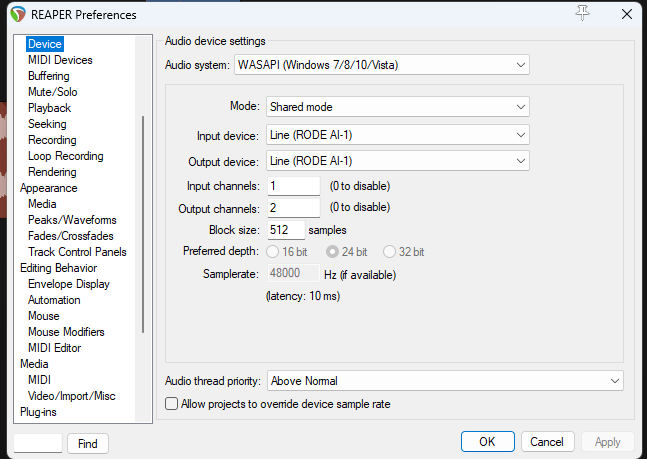Open the Mode dropdown showing Shared mode

pos(398,107)
